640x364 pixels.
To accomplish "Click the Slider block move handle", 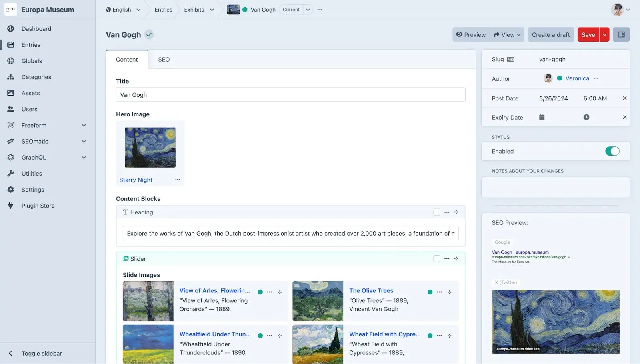I will (456, 259).
